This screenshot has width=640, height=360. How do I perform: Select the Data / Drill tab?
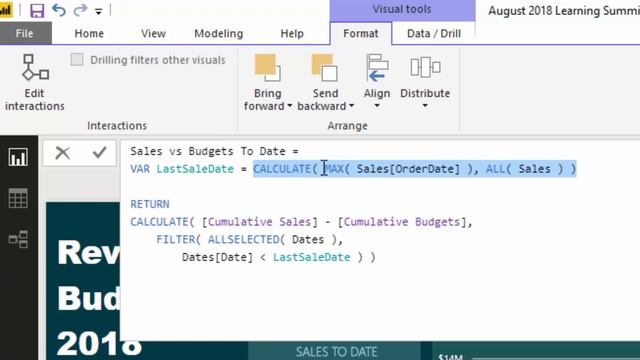(x=434, y=33)
